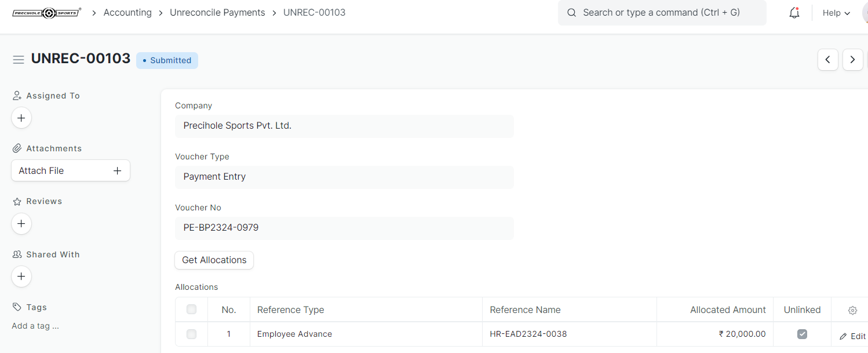868x353 pixels.
Task: Share the document via Shared With plus icon
Action: (x=21, y=276)
